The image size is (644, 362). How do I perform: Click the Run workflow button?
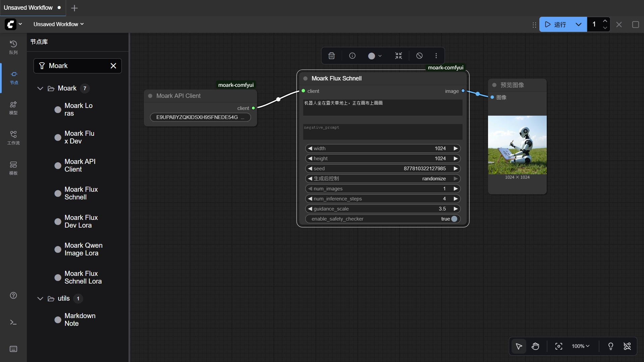(556, 24)
